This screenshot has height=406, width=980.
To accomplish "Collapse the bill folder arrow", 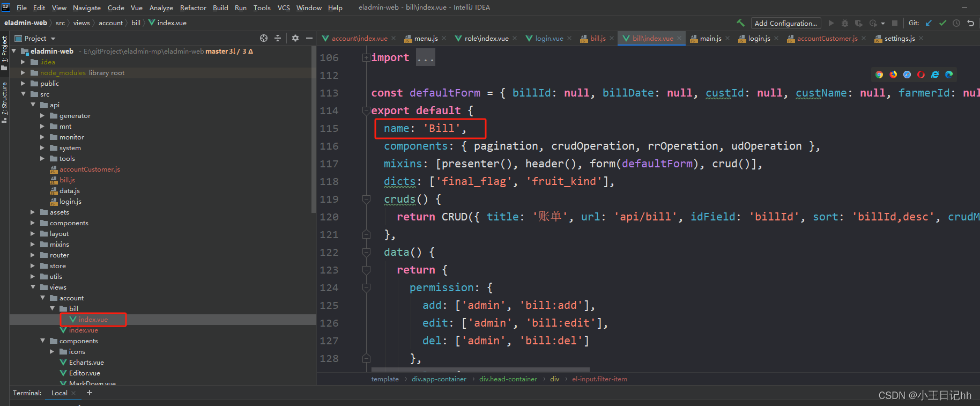I will click(x=52, y=308).
